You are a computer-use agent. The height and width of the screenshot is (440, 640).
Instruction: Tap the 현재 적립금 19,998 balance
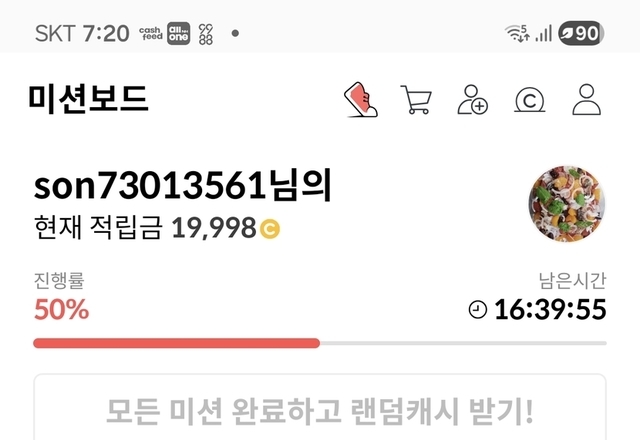[x=157, y=228]
